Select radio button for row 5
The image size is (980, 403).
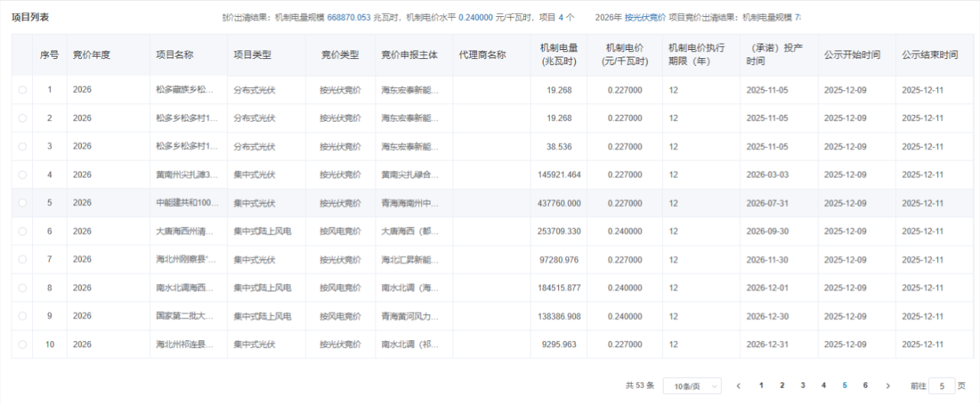pos(22,203)
